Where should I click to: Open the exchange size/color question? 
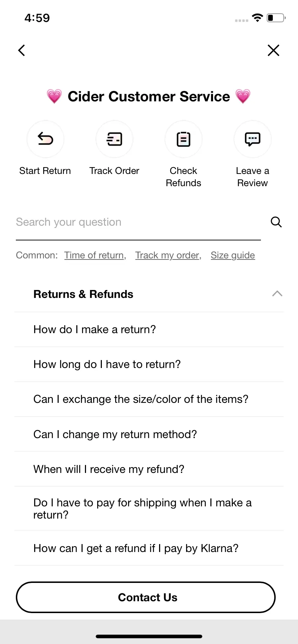point(149,399)
